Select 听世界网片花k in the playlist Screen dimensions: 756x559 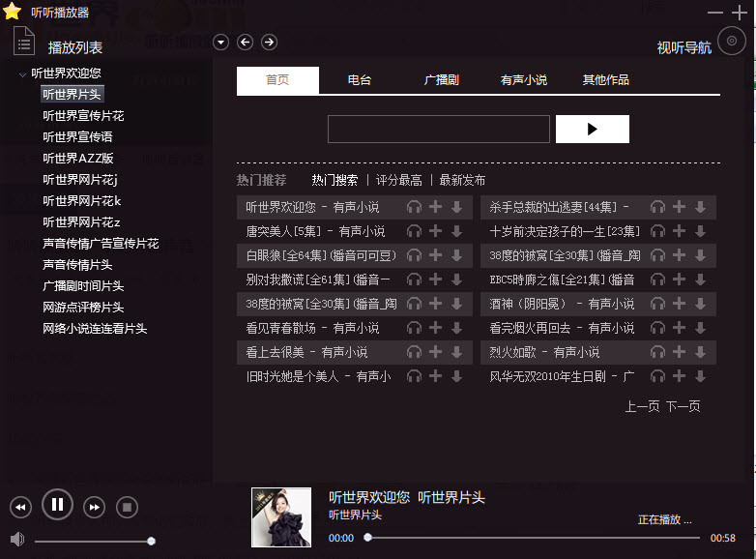click(x=82, y=200)
